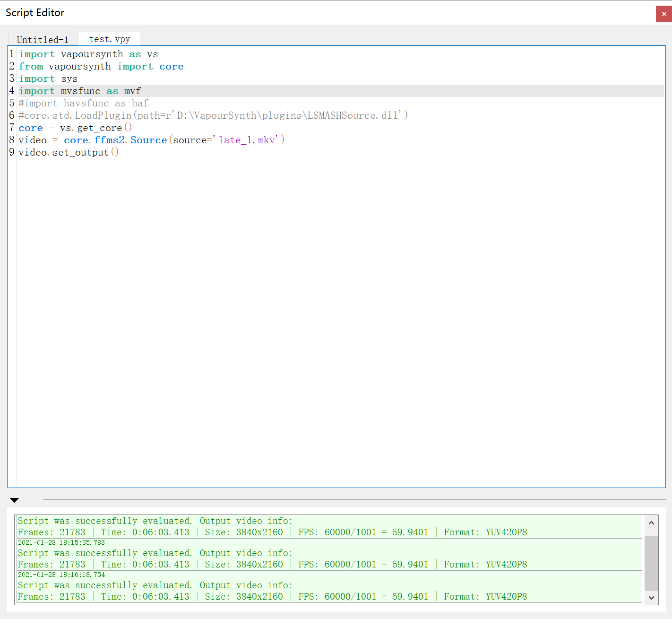Switch to the Untitled-1 tab
The image size is (672, 619).
pos(43,40)
